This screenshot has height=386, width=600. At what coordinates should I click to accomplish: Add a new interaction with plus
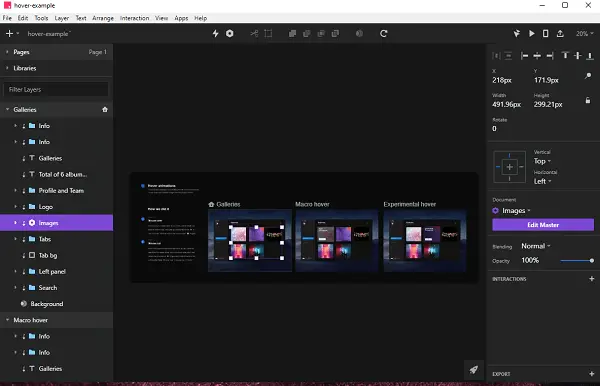pos(592,279)
